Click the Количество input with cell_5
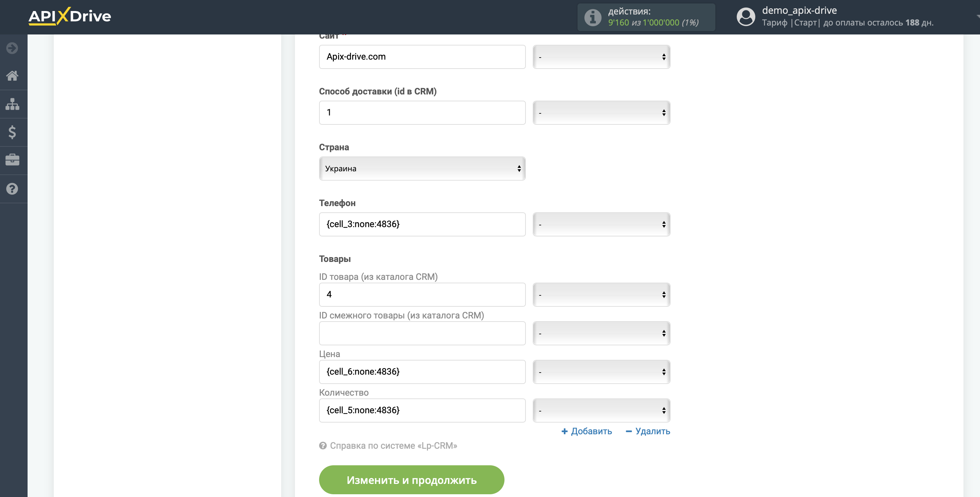This screenshot has width=980, height=497. coord(422,410)
